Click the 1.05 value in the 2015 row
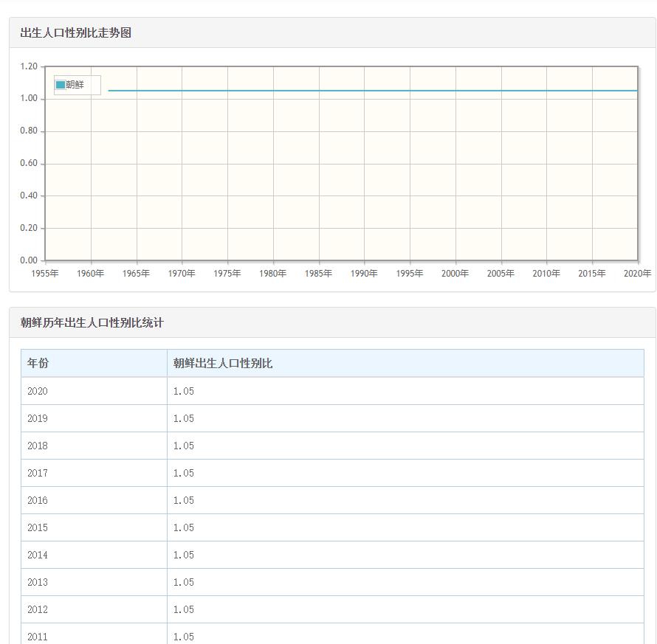The width and height of the screenshot is (657, 644). point(184,527)
